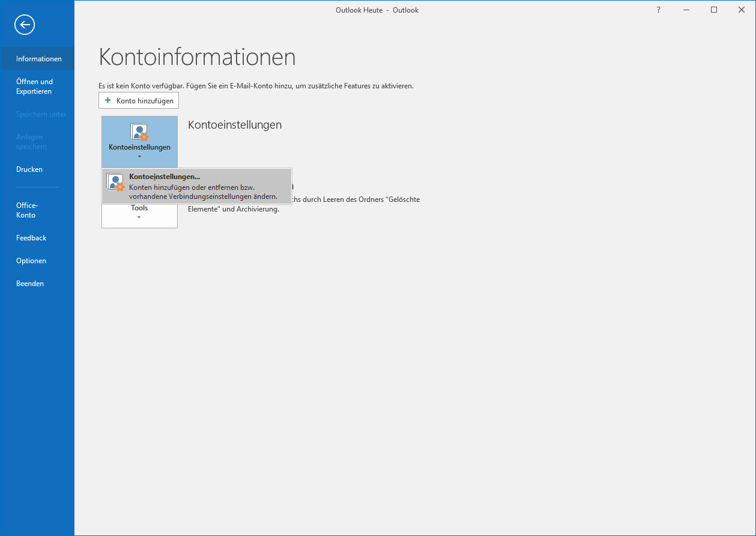This screenshot has height=536, width=756.
Task: Open Optionen from the sidebar
Action: tap(31, 261)
